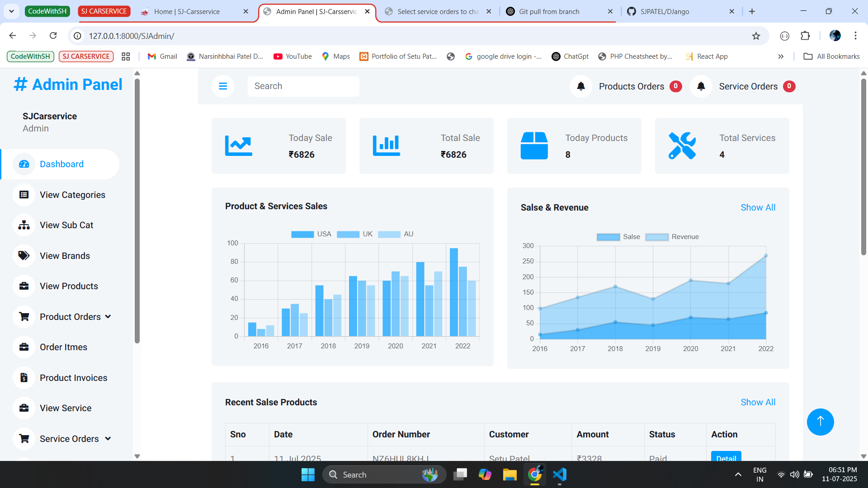Click the dashboard Search input field
This screenshot has height=488, width=868.
point(303,86)
